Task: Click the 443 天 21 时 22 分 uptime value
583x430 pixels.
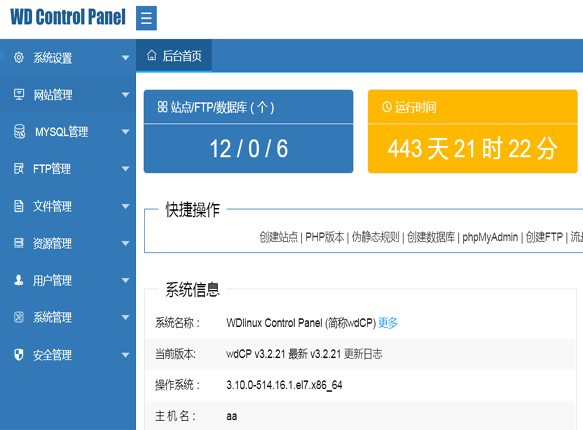Action: click(x=473, y=149)
